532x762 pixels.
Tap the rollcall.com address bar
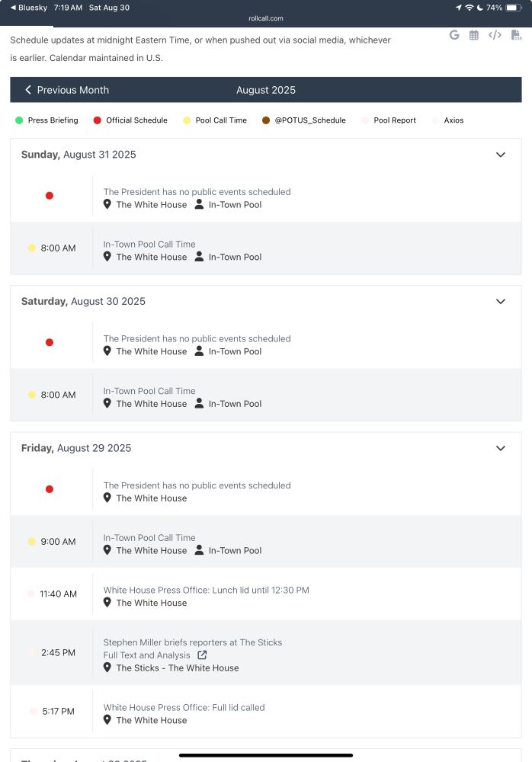click(265, 18)
